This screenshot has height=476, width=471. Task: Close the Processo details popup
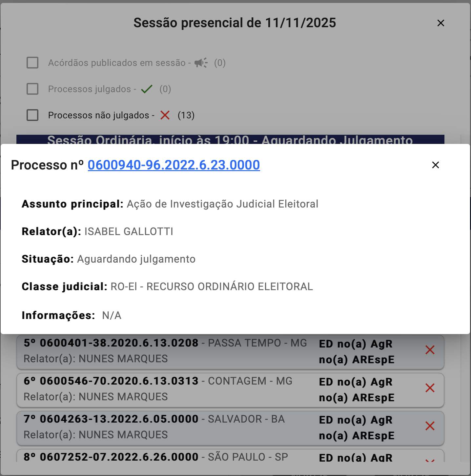pyautogui.click(x=435, y=165)
